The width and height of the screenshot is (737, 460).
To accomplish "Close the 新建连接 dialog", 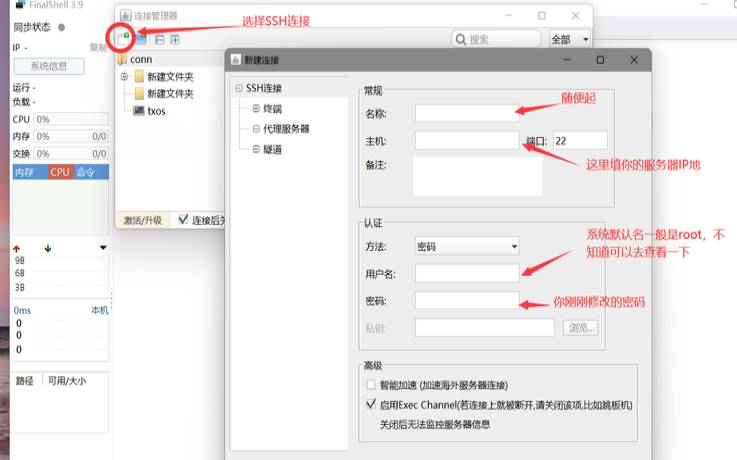I will tap(634, 60).
